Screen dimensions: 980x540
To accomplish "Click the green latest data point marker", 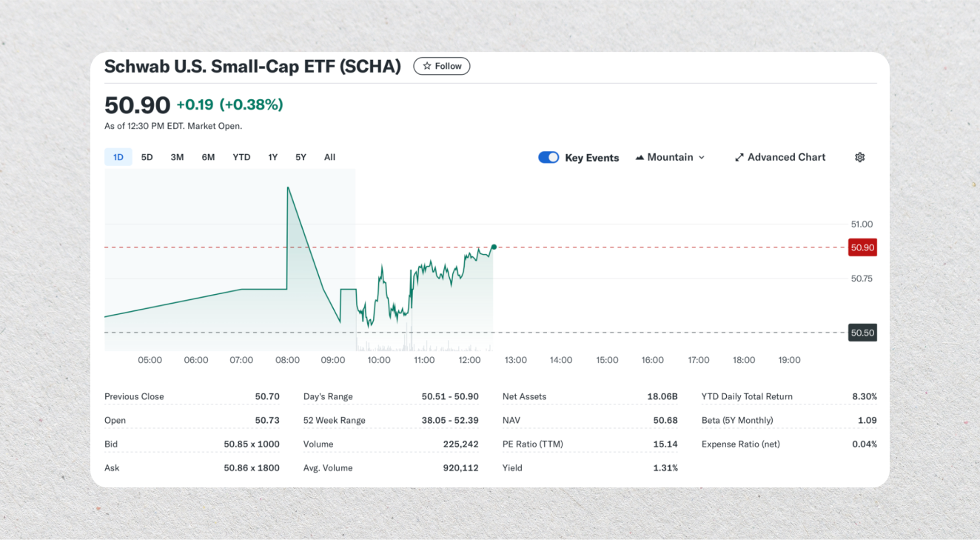I will coord(493,246).
